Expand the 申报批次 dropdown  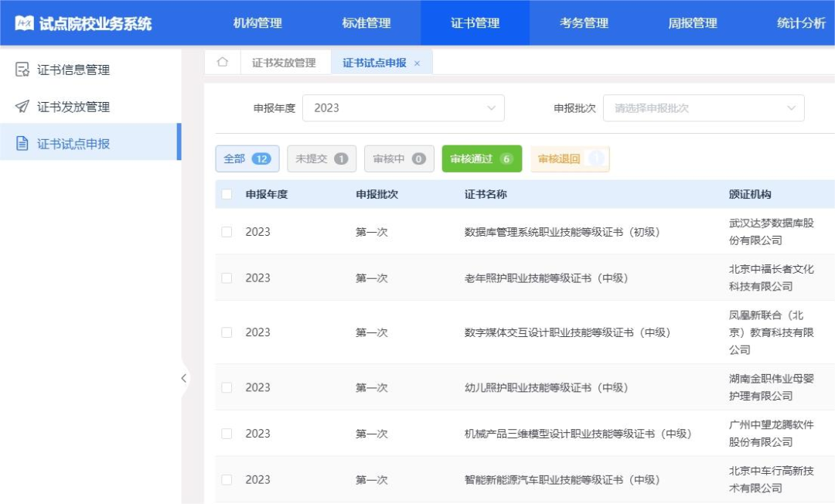point(704,108)
